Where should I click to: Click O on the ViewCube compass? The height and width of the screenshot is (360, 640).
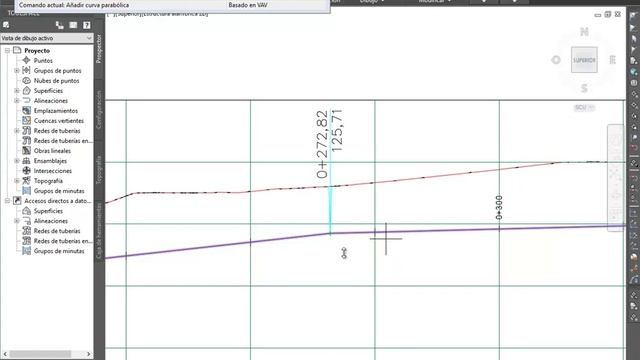click(556, 60)
